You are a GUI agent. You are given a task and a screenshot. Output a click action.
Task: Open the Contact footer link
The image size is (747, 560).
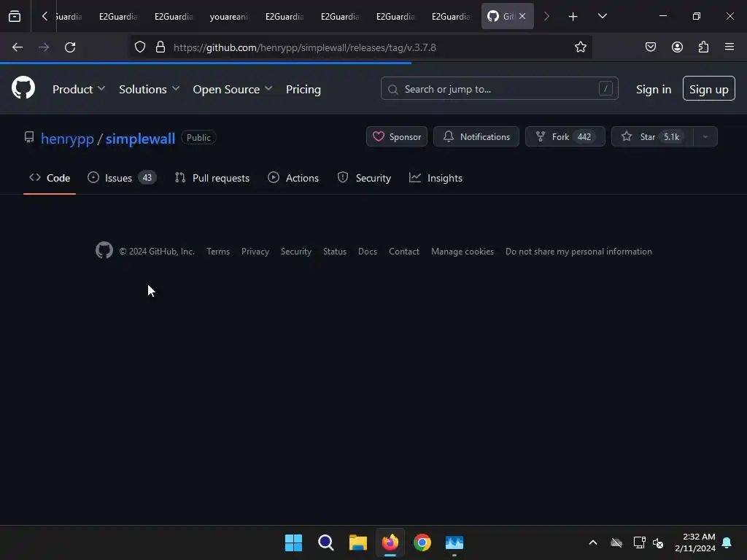[404, 252]
